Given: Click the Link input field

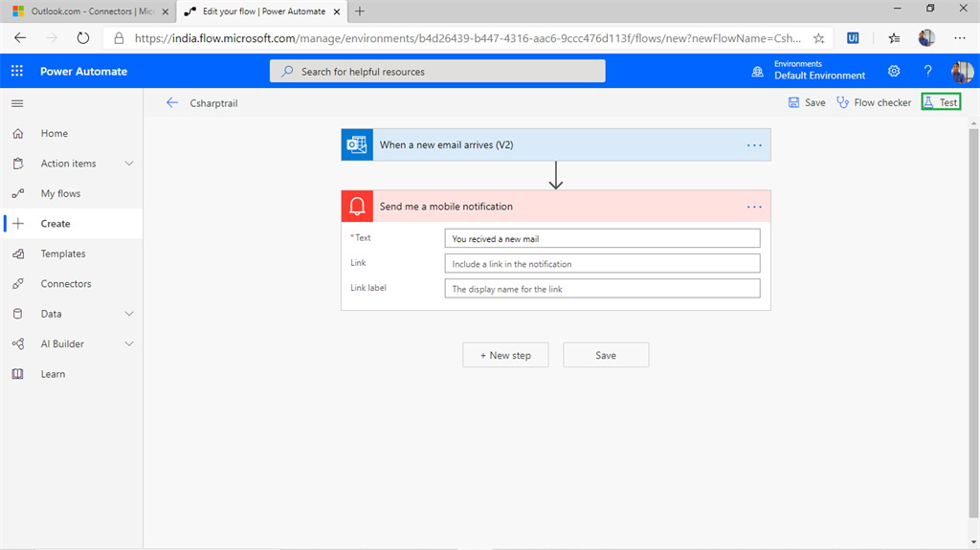Looking at the screenshot, I should pyautogui.click(x=603, y=263).
